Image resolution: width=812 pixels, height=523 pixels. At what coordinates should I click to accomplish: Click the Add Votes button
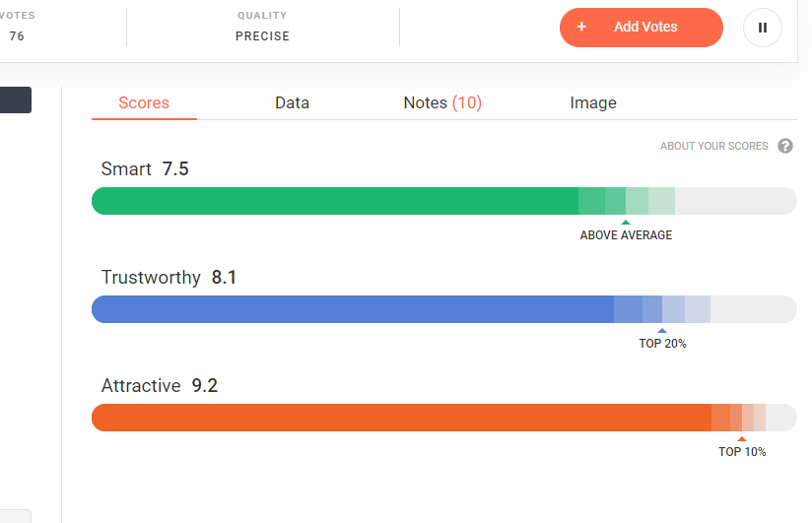pos(642,28)
